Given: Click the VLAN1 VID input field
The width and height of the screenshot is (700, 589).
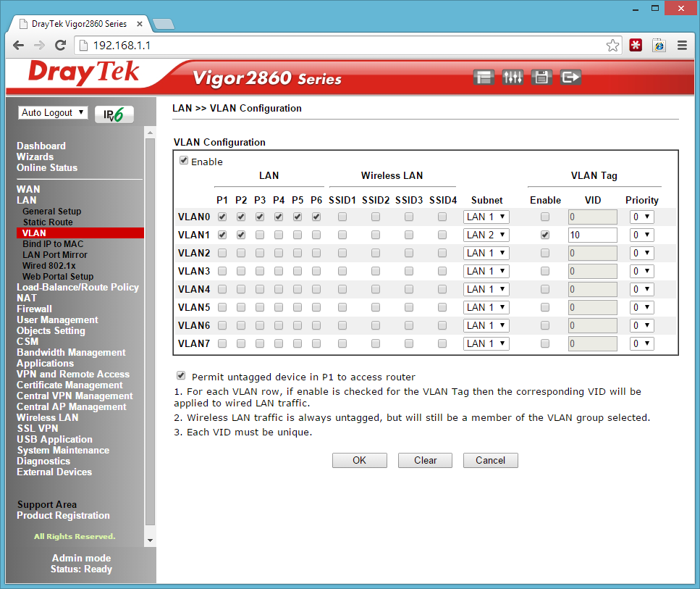Looking at the screenshot, I should point(592,235).
